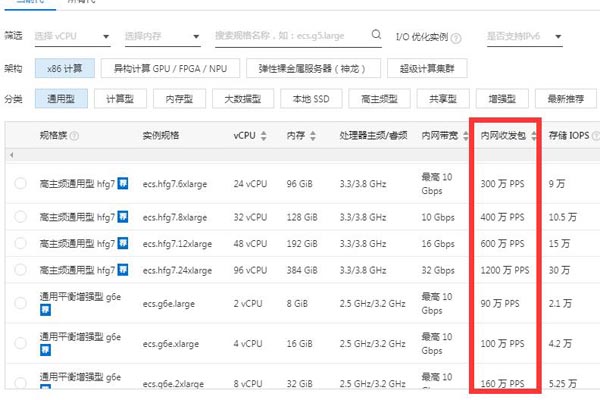The width and height of the screenshot is (600, 400).
Task: Click help icon beside 内网带宽 header
Action: [x=464, y=135]
